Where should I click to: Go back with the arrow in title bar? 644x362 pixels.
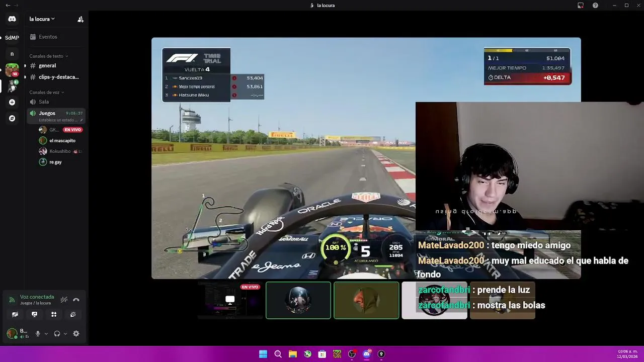[x=8, y=6]
